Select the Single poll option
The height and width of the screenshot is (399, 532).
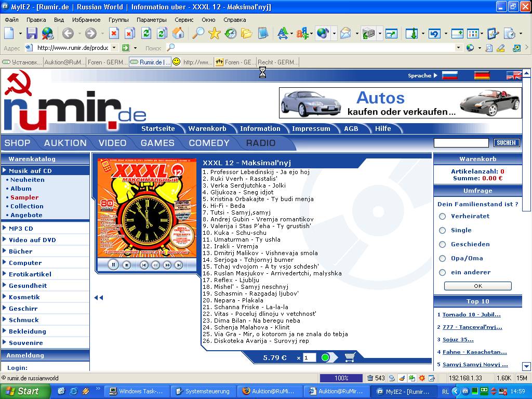click(443, 230)
